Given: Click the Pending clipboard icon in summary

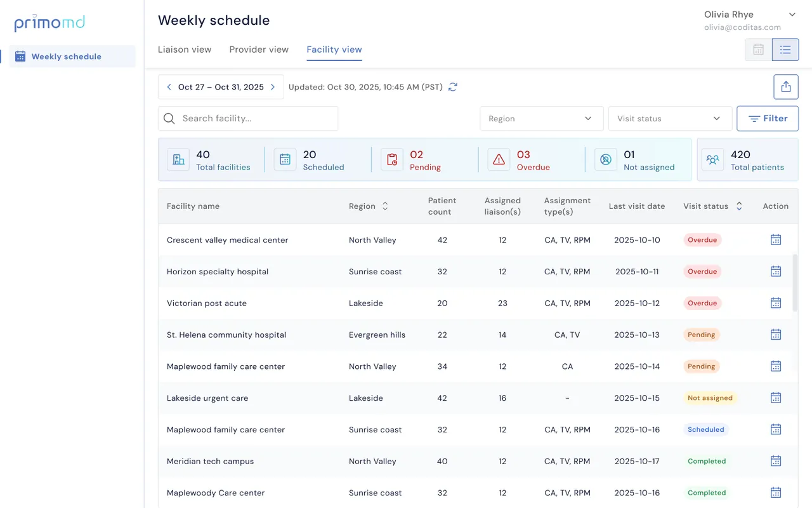Looking at the screenshot, I should click(392, 160).
